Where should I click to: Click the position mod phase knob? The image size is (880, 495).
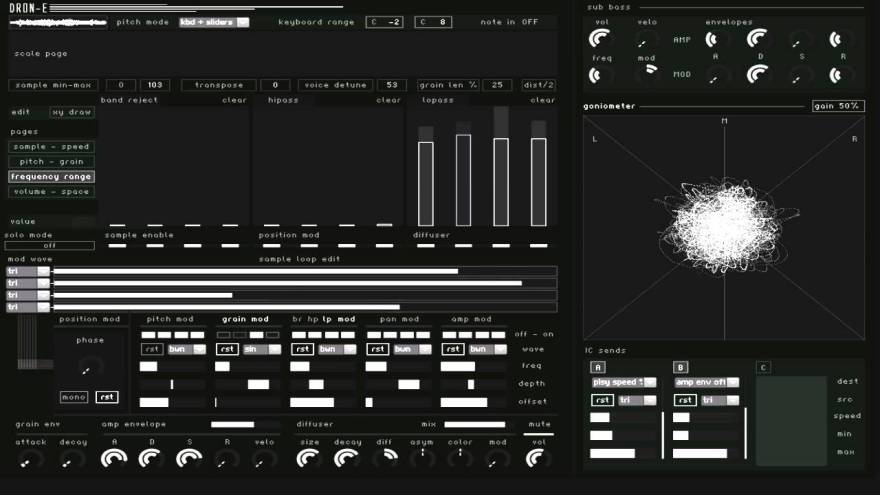point(90,367)
